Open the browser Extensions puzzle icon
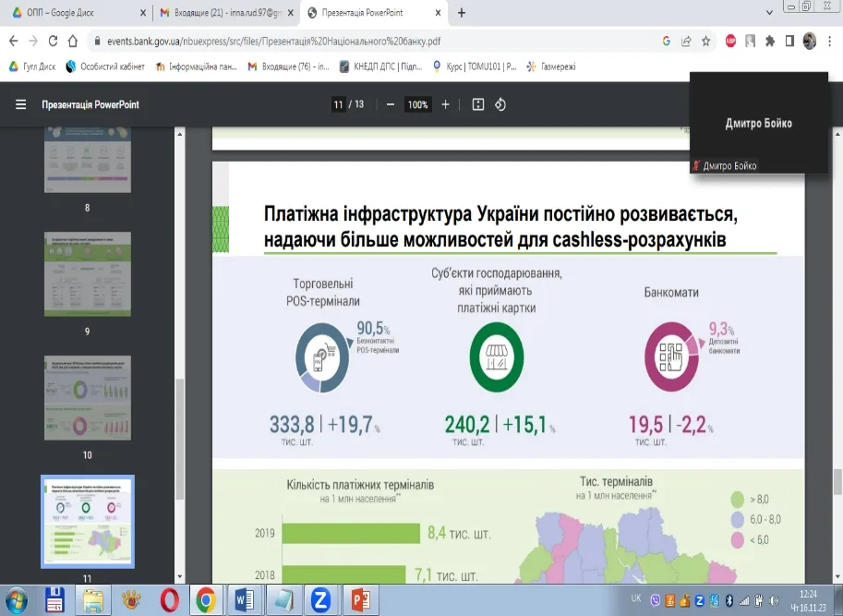Image resolution: width=843 pixels, height=616 pixels. 769,42
